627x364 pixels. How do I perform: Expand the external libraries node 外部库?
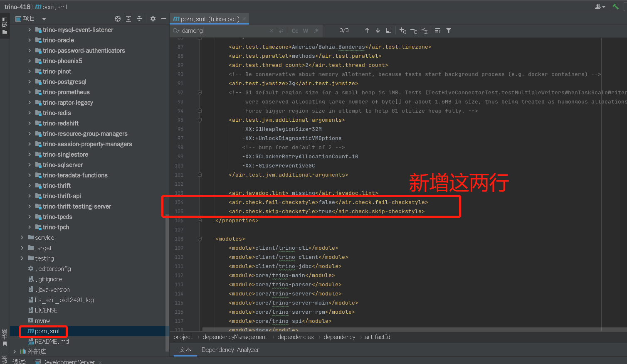point(15,352)
